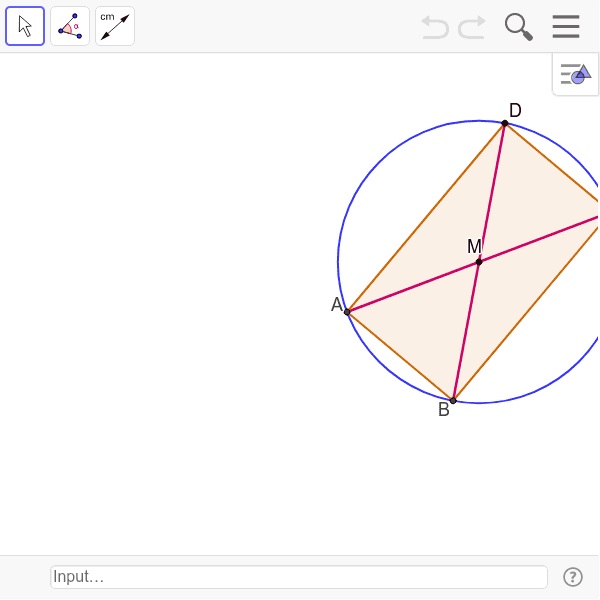
Task: Select point B on the circle
Action: pyautogui.click(x=453, y=401)
